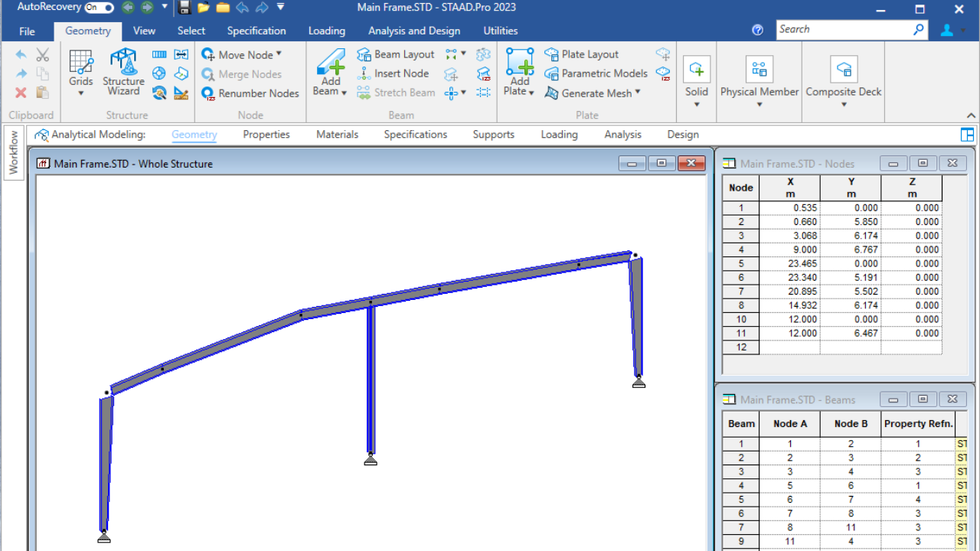Open the Properties workflow page

[x=266, y=135]
